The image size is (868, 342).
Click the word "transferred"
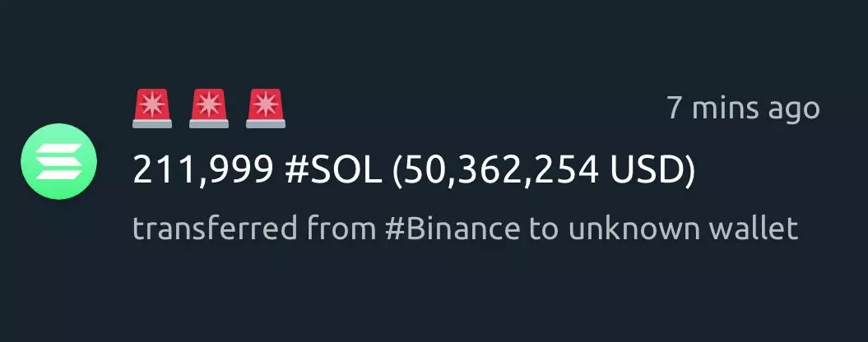(216, 229)
